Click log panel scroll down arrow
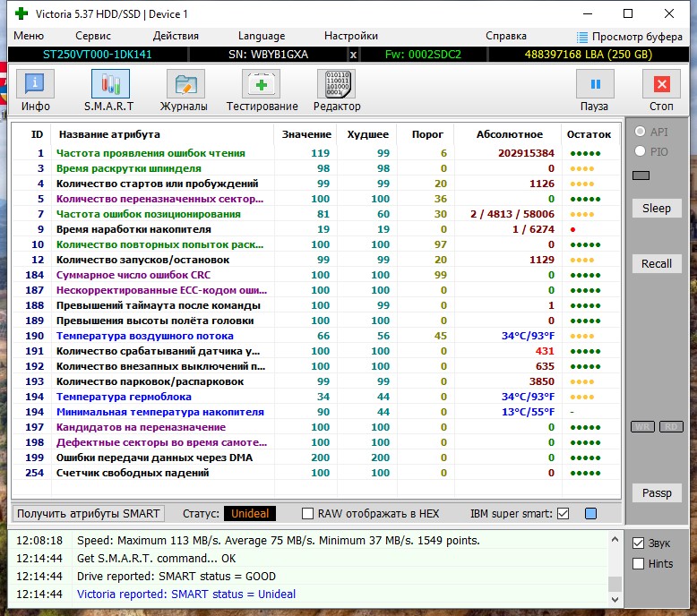This screenshot has width=697, height=616. pyautogui.click(x=615, y=600)
